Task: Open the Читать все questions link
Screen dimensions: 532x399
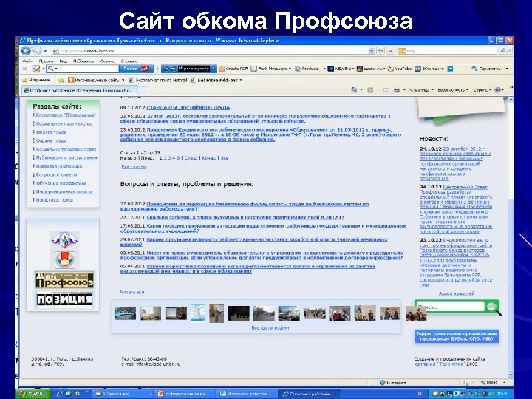Action: [x=132, y=292]
